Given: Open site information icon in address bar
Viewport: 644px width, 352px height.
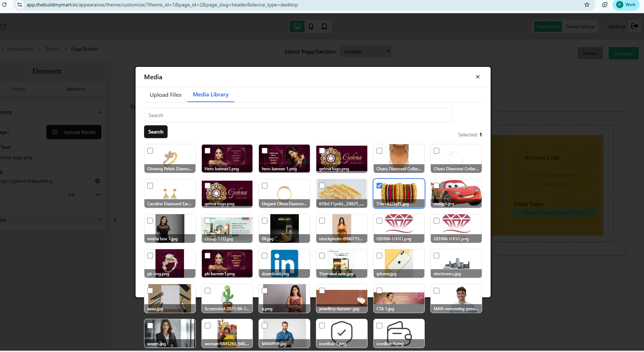Looking at the screenshot, I should (20, 5).
